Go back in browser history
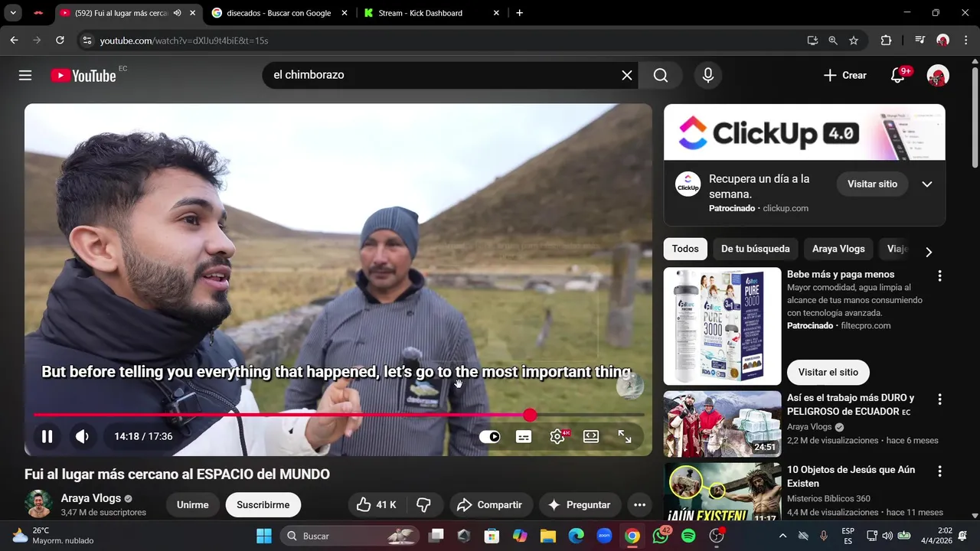 (14, 41)
